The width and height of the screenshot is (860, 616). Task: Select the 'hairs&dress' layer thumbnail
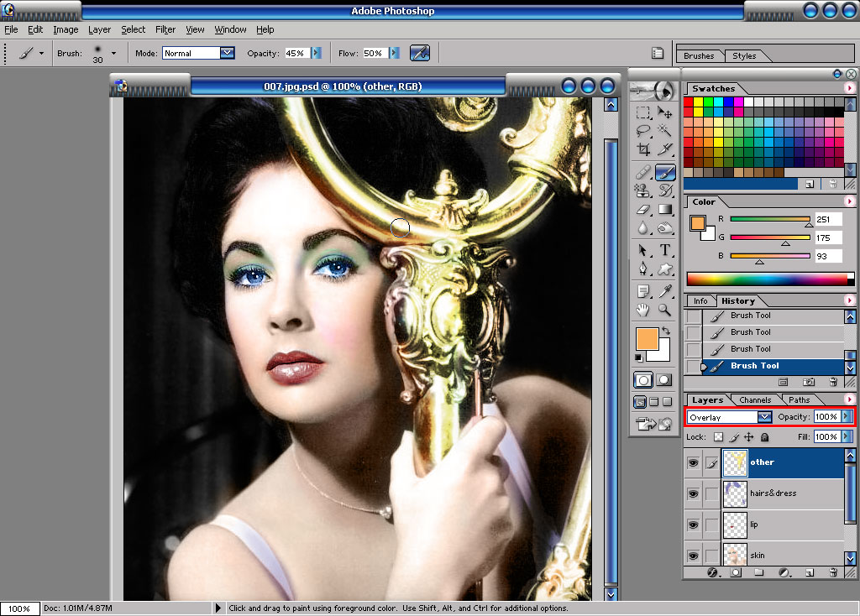coord(735,493)
